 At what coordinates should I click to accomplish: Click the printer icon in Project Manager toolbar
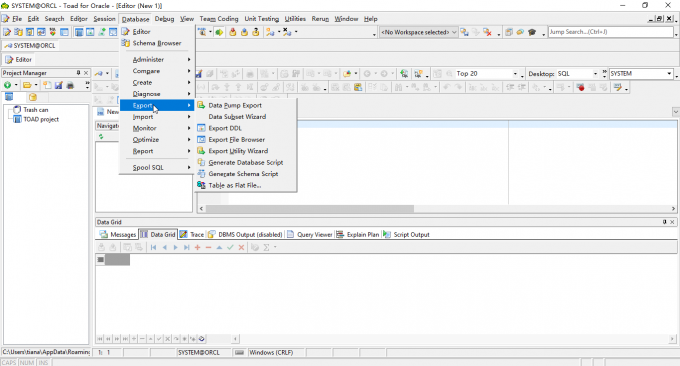pyautogui.click(x=70, y=85)
